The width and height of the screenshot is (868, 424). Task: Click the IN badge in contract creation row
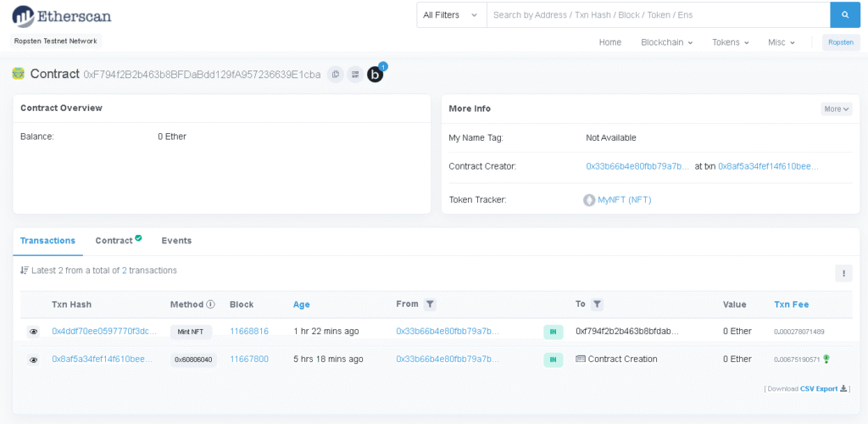553,360
